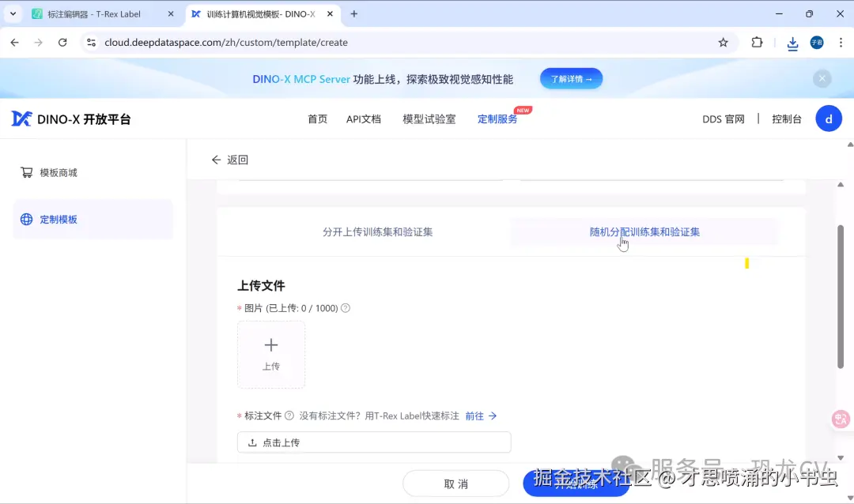Click the plus icon to upload images

270,344
